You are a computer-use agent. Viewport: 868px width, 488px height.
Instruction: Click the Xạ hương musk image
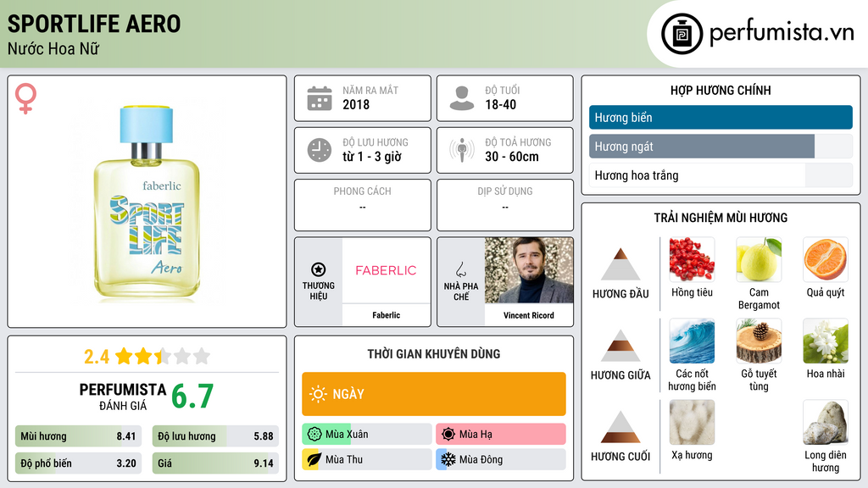tap(692, 422)
